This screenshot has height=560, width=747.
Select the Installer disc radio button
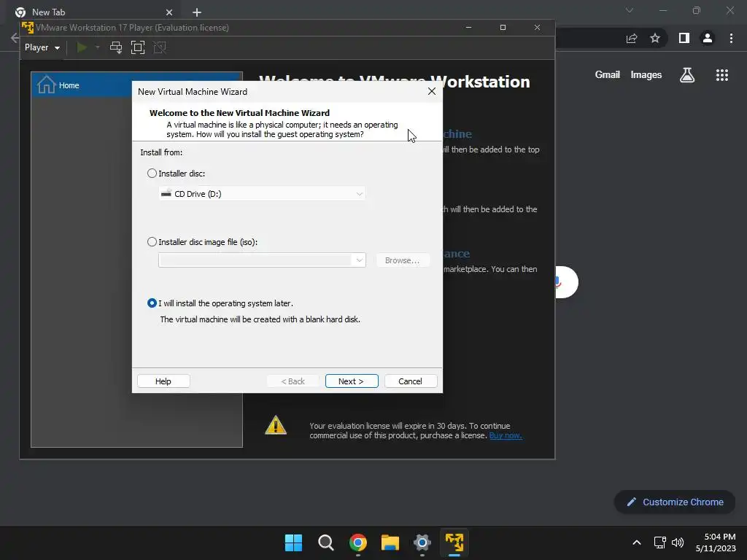[152, 174]
